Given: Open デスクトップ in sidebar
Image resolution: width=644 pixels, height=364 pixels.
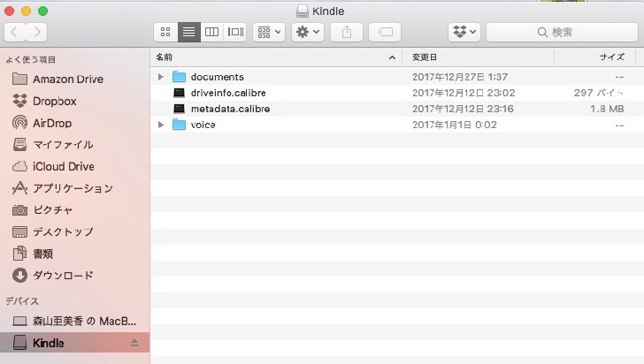Looking at the screenshot, I should (x=74, y=231).
